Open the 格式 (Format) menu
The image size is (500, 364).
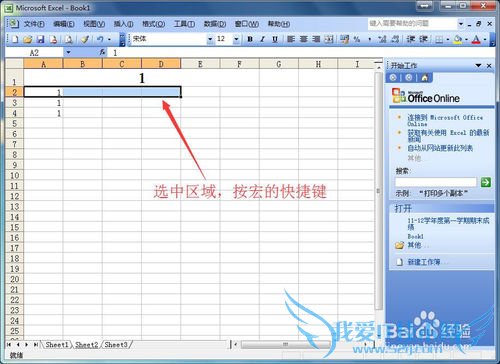pyautogui.click(x=153, y=24)
